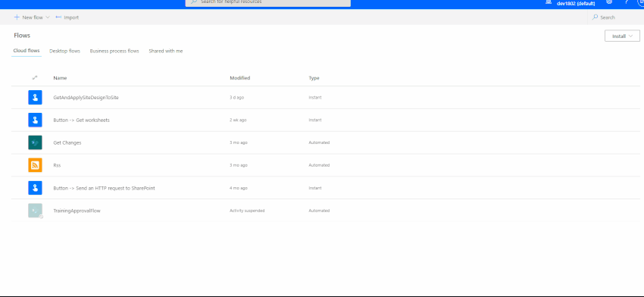
Task: Click the magnifier icon in flows Search
Action: (x=595, y=17)
